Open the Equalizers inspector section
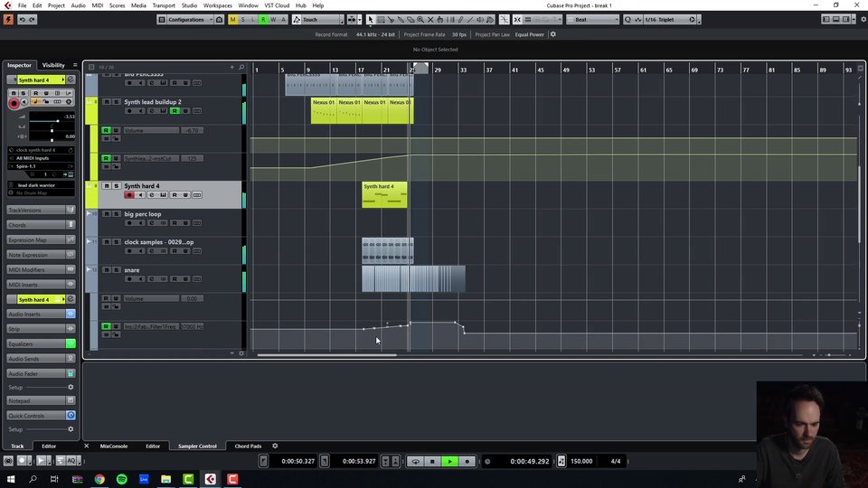868x488 pixels. [41, 343]
